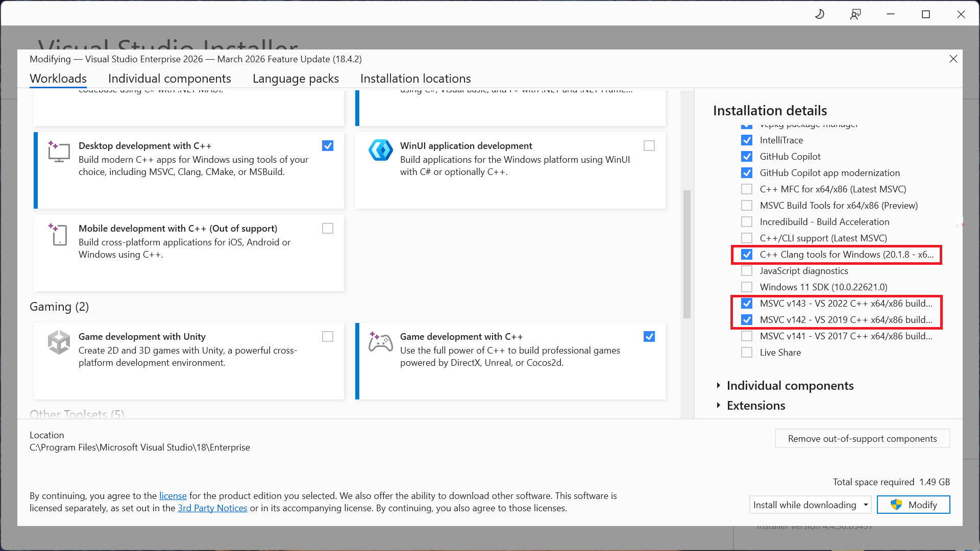
Task: Uncheck GitHub Copilot app modernization
Action: click(x=747, y=173)
